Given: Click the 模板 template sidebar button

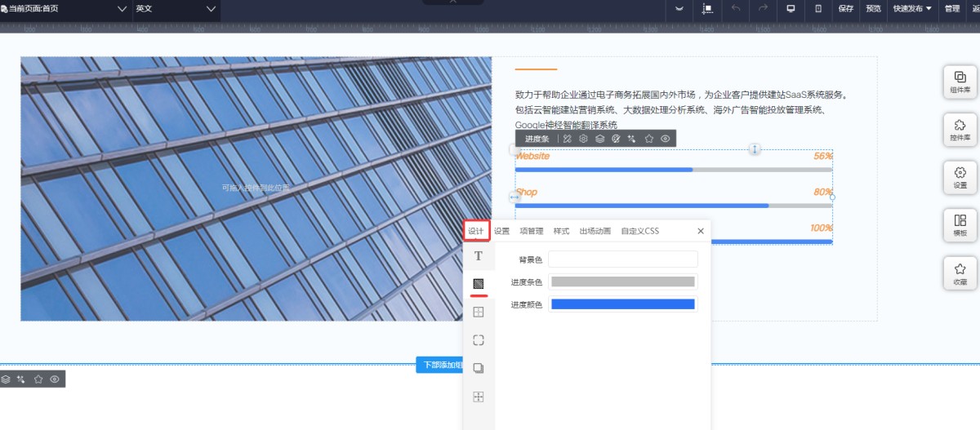Looking at the screenshot, I should (x=960, y=224).
